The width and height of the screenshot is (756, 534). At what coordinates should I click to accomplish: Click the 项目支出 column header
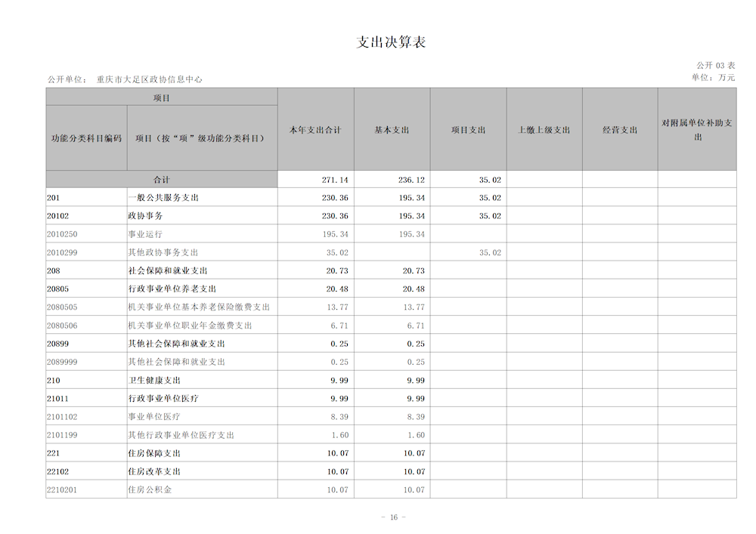coord(468,130)
